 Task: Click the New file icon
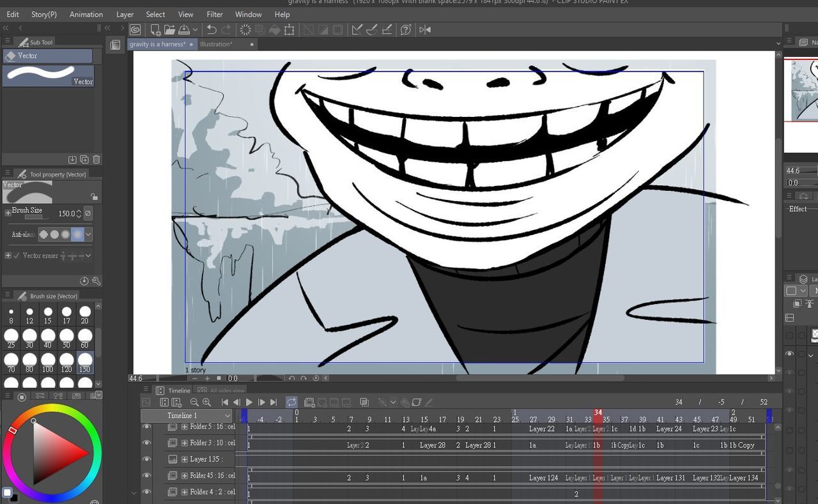point(155,29)
